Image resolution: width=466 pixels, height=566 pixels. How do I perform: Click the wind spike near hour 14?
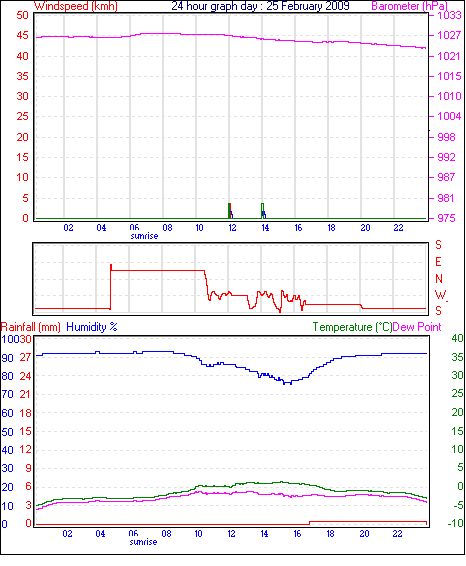pos(264,211)
